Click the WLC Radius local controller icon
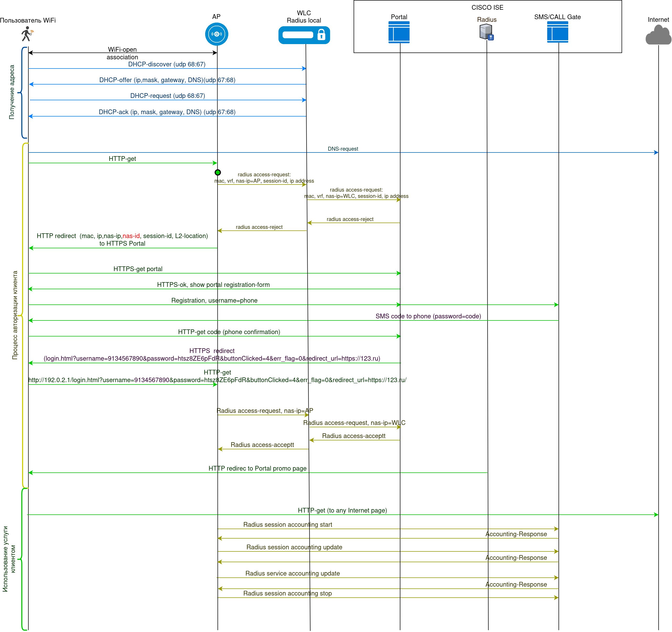Image resolution: width=672 pixels, height=632 pixels. [x=304, y=35]
